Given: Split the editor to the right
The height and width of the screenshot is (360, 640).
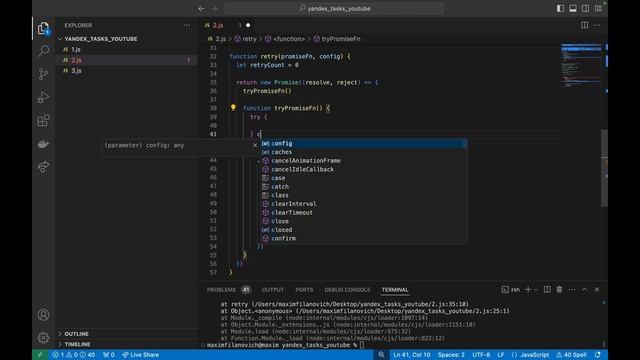Looking at the screenshot, I should (584, 25).
